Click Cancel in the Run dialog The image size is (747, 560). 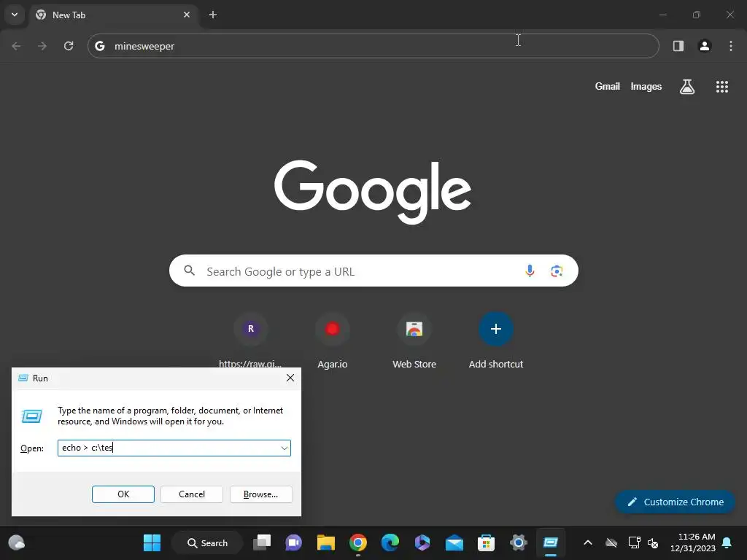[x=192, y=494]
